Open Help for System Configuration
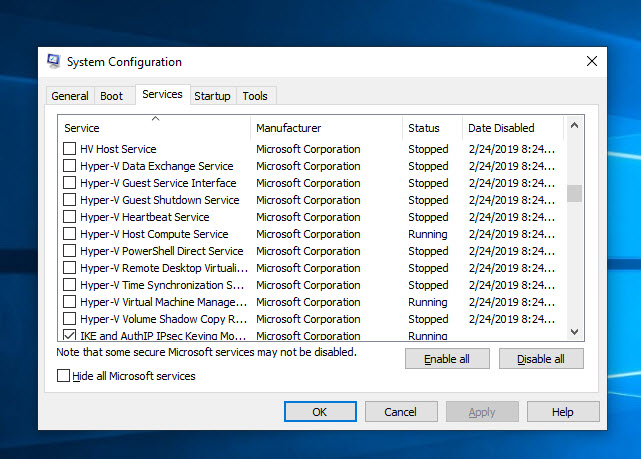This screenshot has height=459, width=641. pos(563,412)
